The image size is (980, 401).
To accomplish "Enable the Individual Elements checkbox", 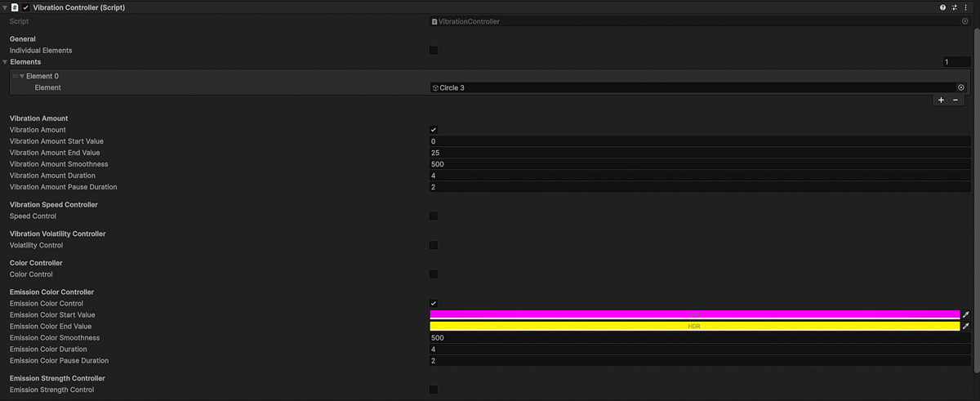I will pyautogui.click(x=434, y=51).
